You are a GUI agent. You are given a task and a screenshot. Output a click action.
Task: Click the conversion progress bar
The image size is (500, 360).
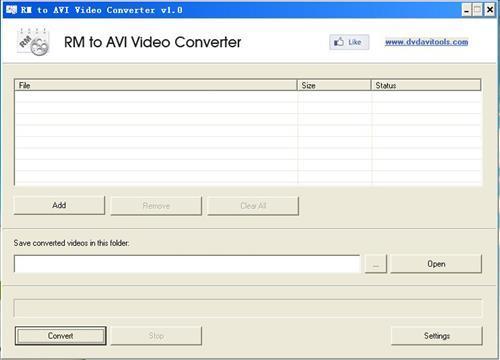pyautogui.click(x=248, y=308)
